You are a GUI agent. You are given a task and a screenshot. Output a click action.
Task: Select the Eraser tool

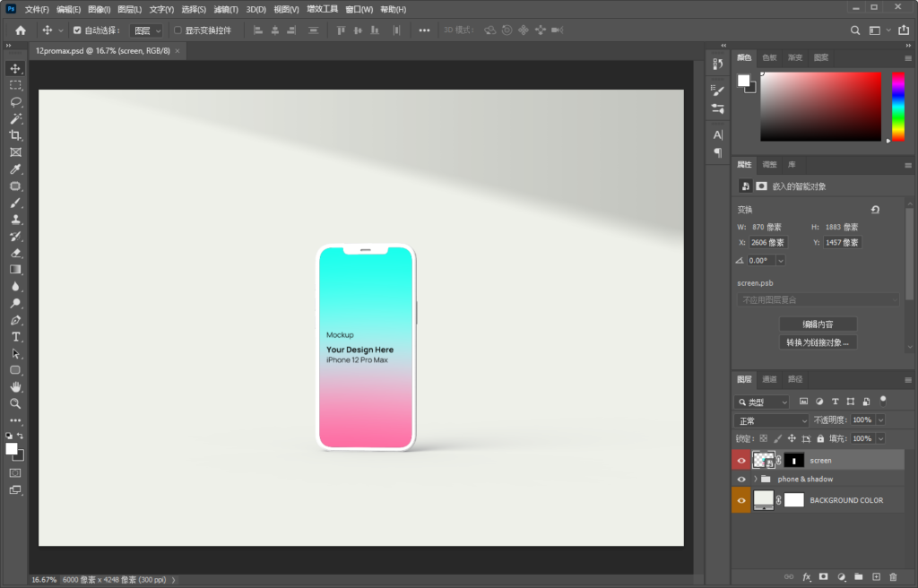pyautogui.click(x=15, y=253)
